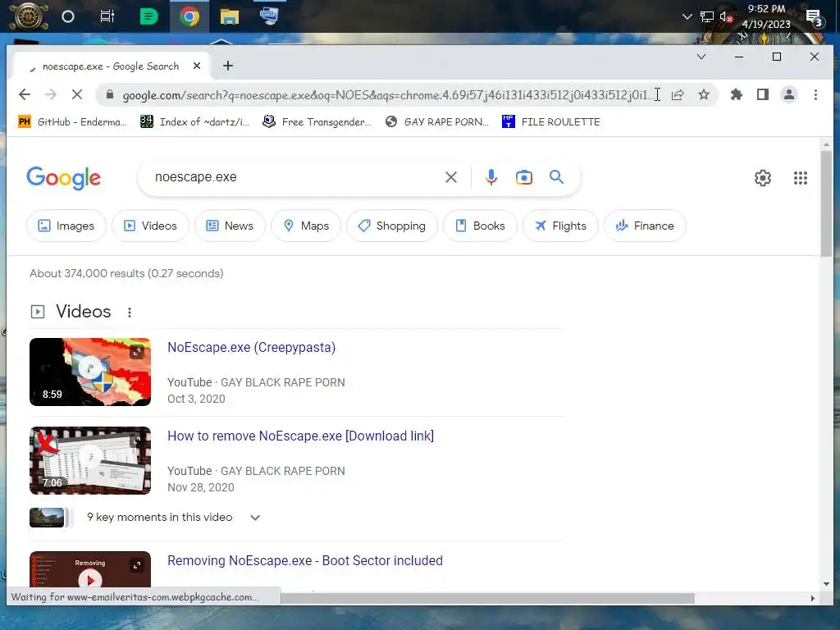
Task: Open Chrome's three-dot menu
Action: tap(815, 95)
